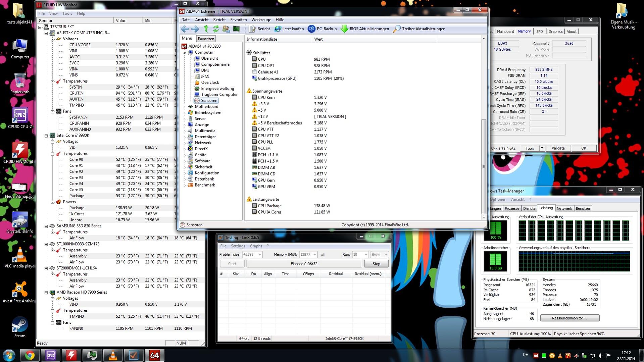Open Graphs menu in LinX
Viewport: 644px width, 362px height.
[x=256, y=246]
